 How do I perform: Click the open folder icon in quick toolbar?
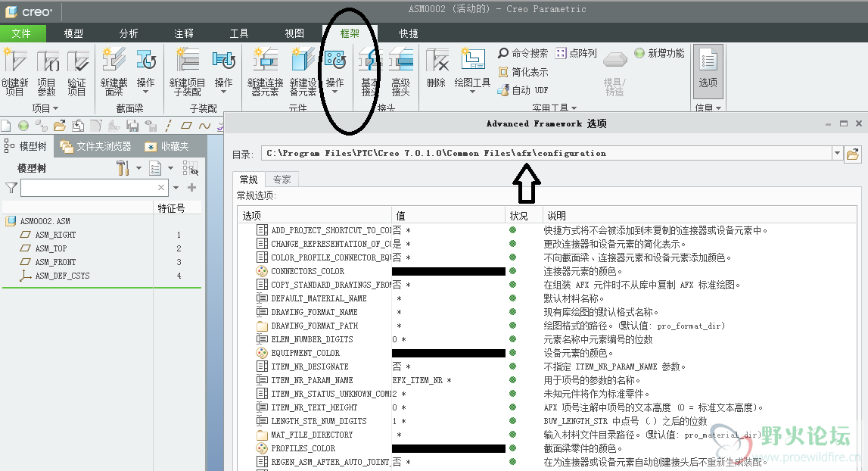coord(59,126)
